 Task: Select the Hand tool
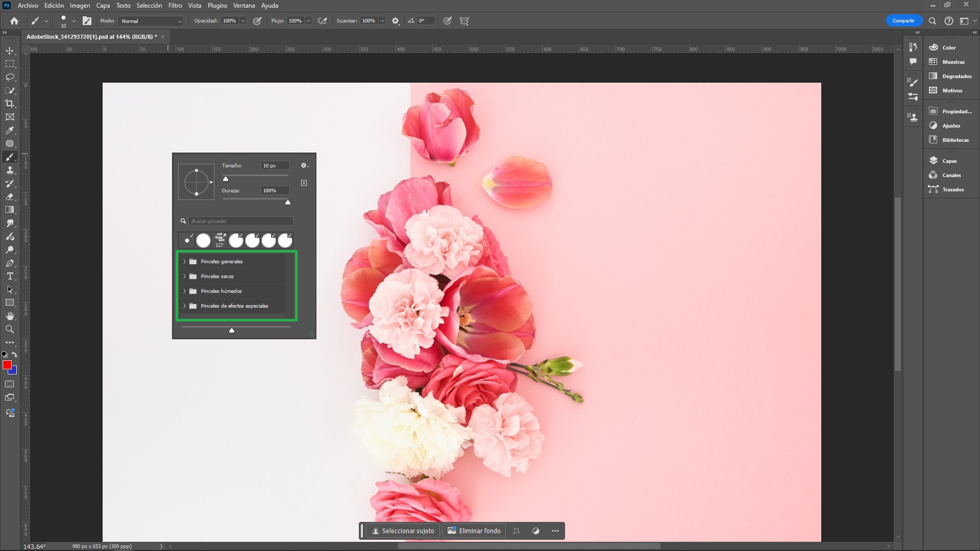coord(10,316)
